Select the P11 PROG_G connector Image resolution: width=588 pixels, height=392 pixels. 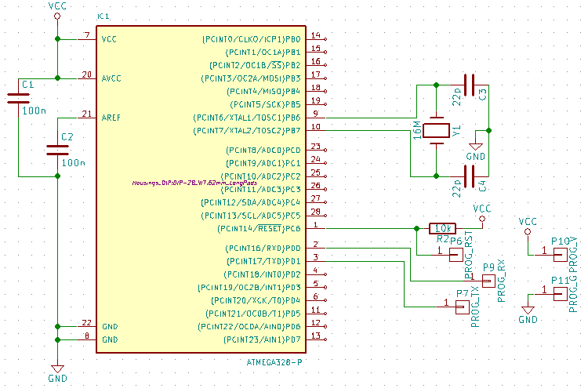tap(560, 293)
